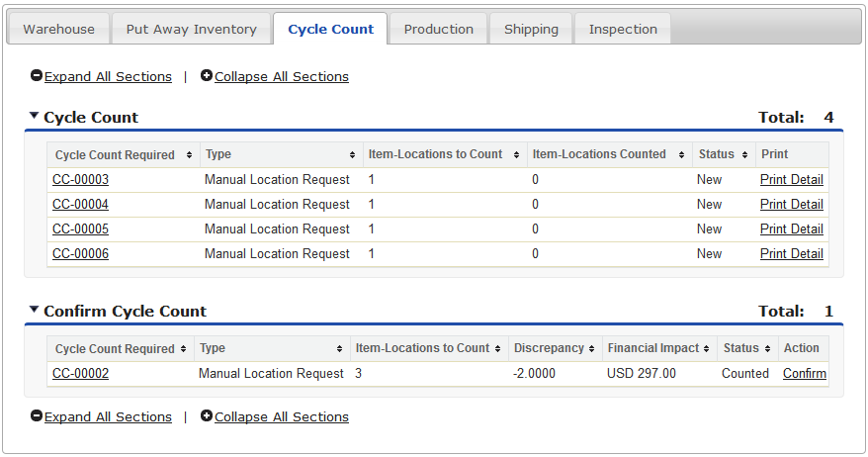The width and height of the screenshot is (868, 457).
Task: Click top Collapse All Sections link
Action: tap(281, 77)
